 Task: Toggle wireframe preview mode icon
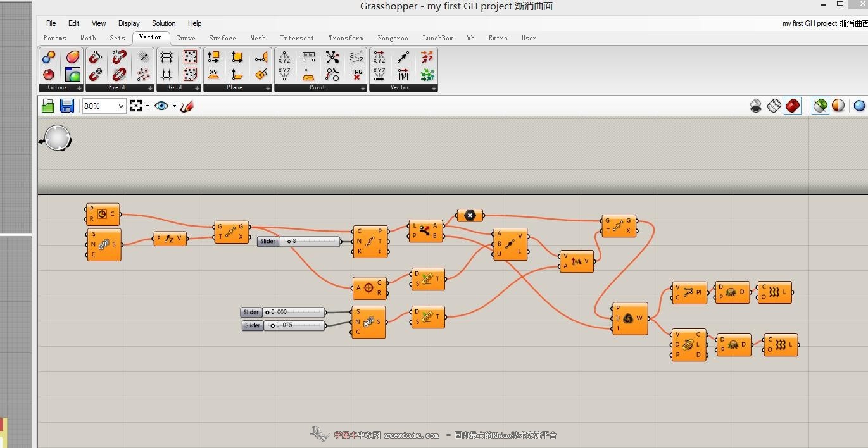774,106
